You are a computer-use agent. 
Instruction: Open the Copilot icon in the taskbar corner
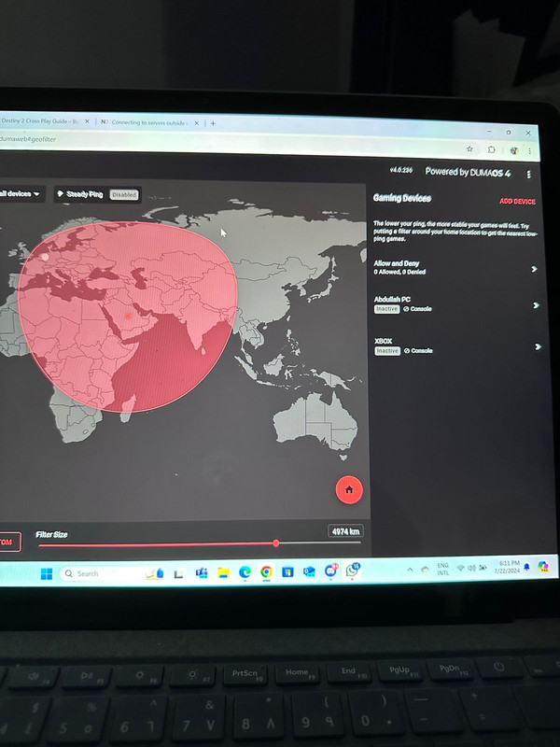(543, 566)
